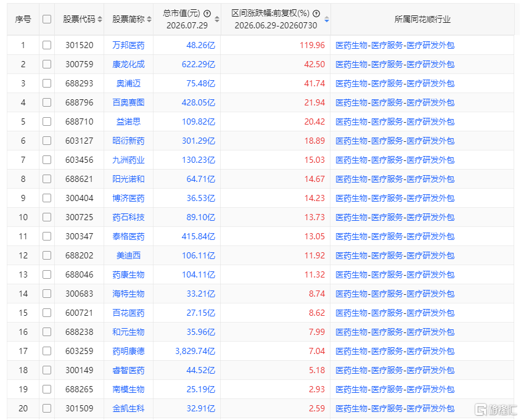
Task: Click the 序号 column header
Action: click(23, 19)
